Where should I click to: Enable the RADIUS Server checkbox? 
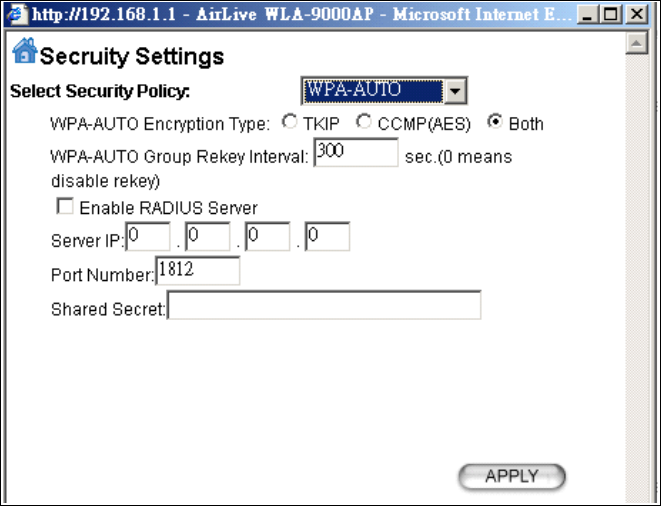tap(65, 206)
